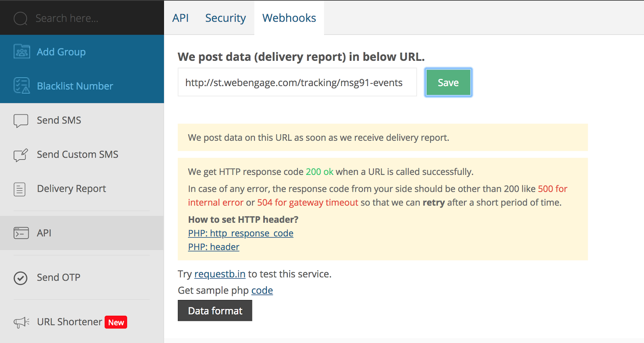Click the Data format button
Image resolution: width=644 pixels, height=343 pixels.
click(x=215, y=310)
